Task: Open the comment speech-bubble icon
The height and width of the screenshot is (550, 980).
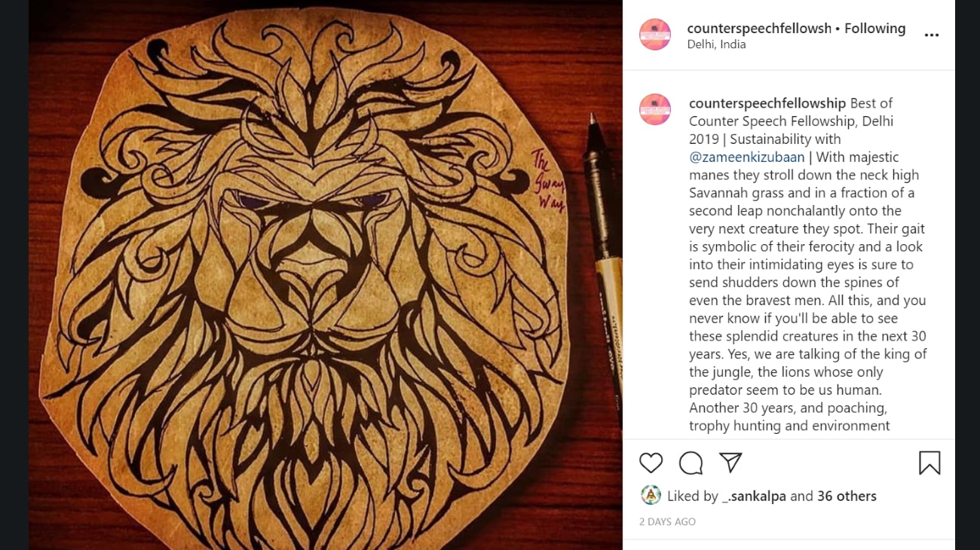Action: click(x=691, y=463)
